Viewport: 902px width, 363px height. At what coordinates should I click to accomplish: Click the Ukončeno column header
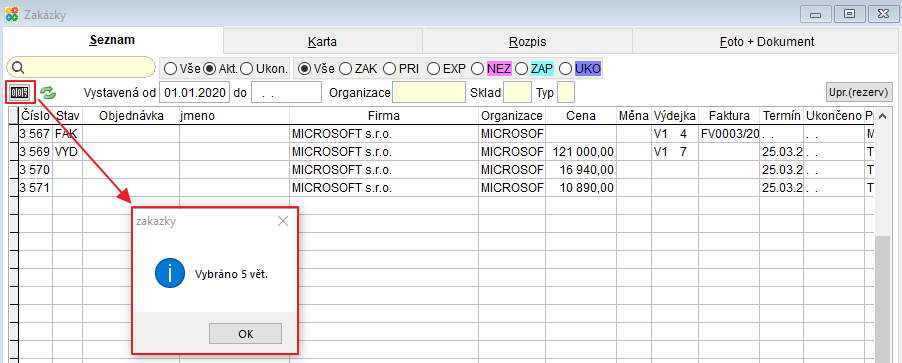834,116
